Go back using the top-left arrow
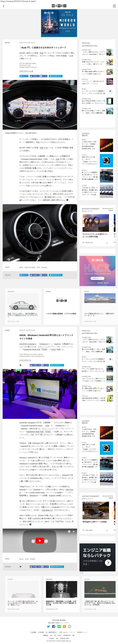 pos(3,6)
